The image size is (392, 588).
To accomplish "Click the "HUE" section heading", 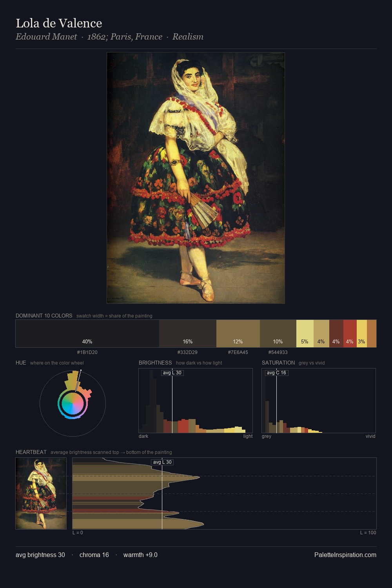I will click(21, 363).
